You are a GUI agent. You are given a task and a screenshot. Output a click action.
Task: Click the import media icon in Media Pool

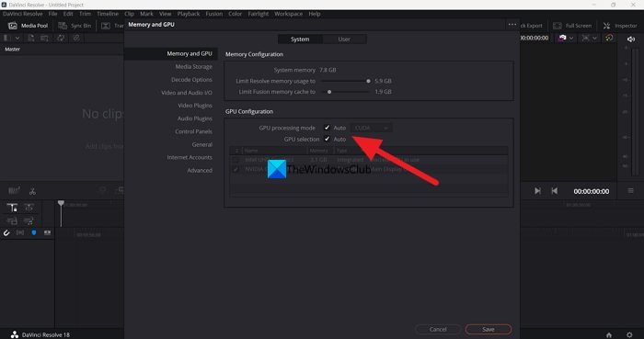31,38
